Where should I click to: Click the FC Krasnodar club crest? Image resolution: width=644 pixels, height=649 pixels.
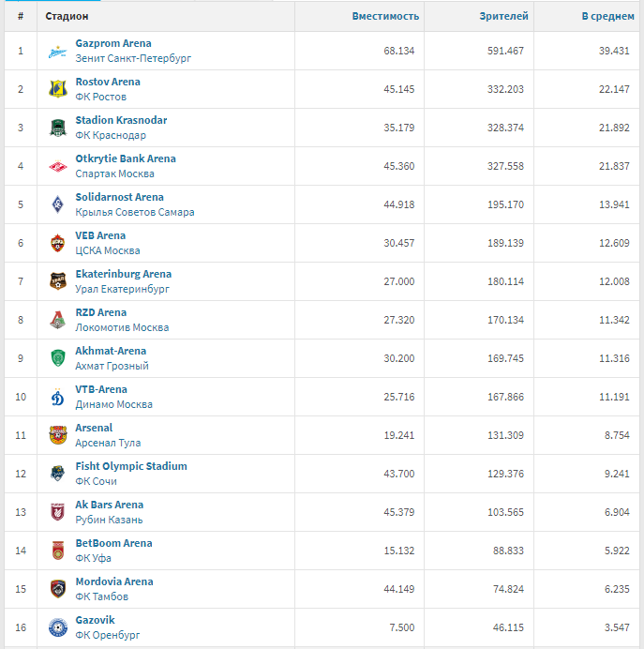click(58, 128)
